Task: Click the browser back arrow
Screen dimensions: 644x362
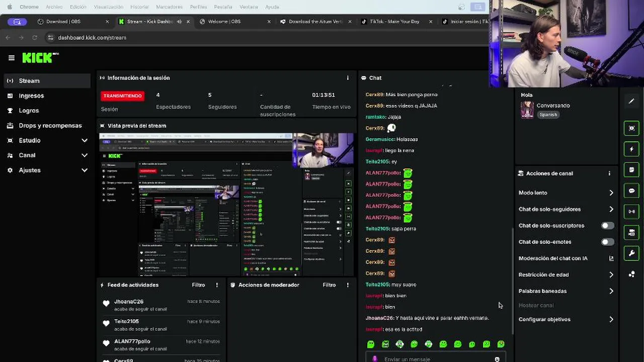Action: point(8,38)
